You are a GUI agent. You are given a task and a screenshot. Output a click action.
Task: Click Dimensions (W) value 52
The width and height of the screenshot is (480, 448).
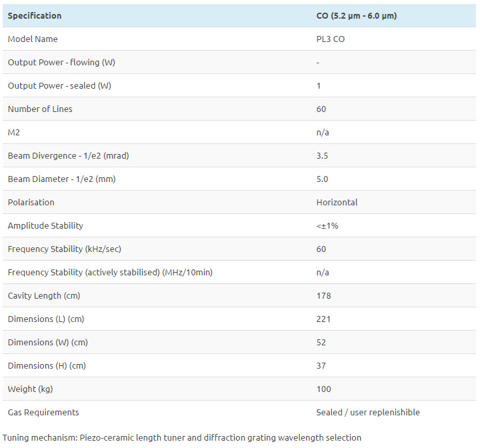pos(321,342)
